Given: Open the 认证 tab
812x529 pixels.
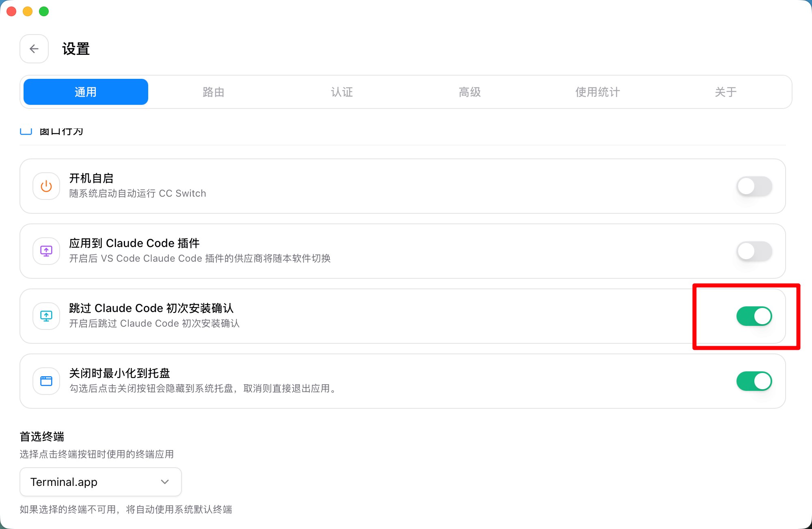Looking at the screenshot, I should [x=342, y=92].
